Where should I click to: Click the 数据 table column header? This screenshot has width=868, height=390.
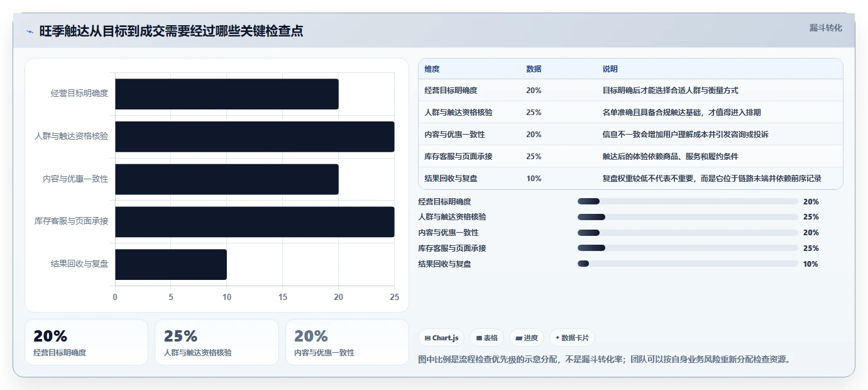pos(534,69)
